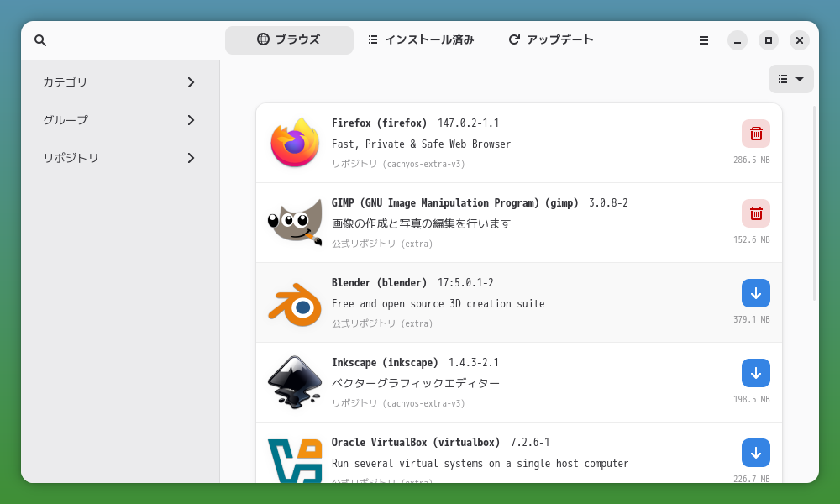Open the アップデート tab
The width and height of the screenshot is (840, 504).
point(551,40)
